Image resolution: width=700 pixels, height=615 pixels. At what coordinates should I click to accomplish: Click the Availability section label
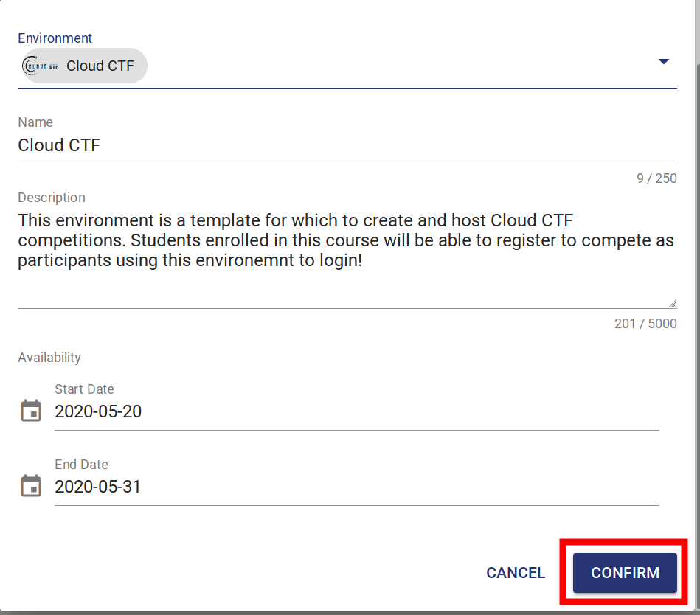[x=49, y=357]
